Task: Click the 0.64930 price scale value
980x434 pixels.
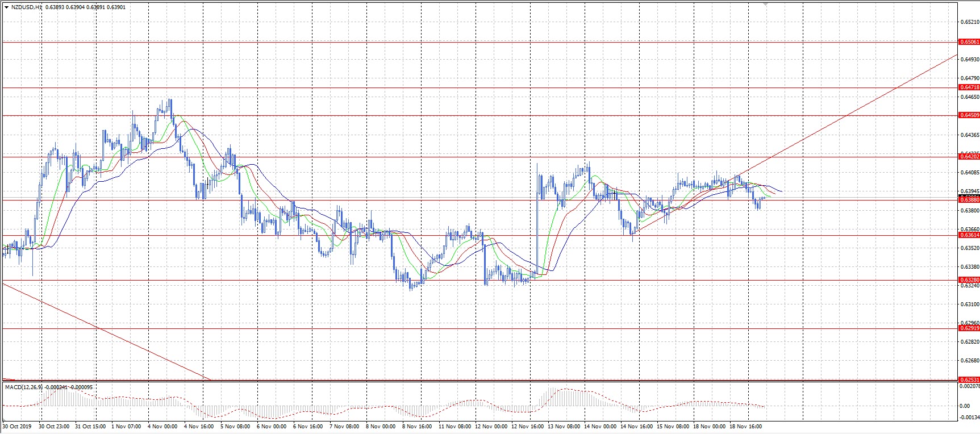Action: click(970, 59)
